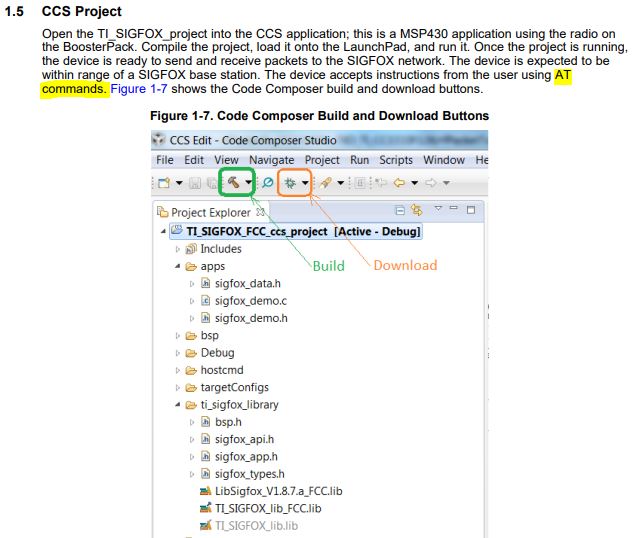Open the Build hammer dropdown arrow
Screen dimensions: 633x538
tap(248, 183)
